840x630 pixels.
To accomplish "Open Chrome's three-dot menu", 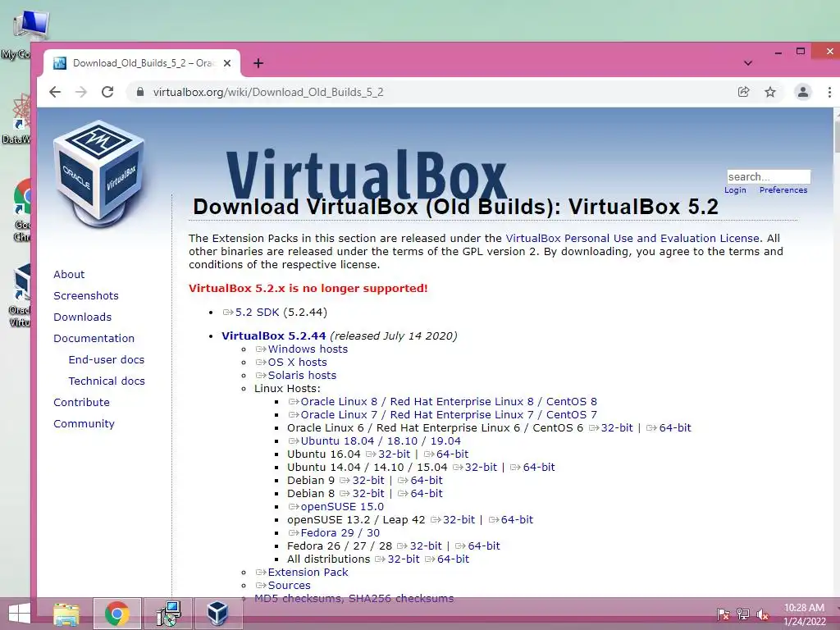I will point(829,92).
